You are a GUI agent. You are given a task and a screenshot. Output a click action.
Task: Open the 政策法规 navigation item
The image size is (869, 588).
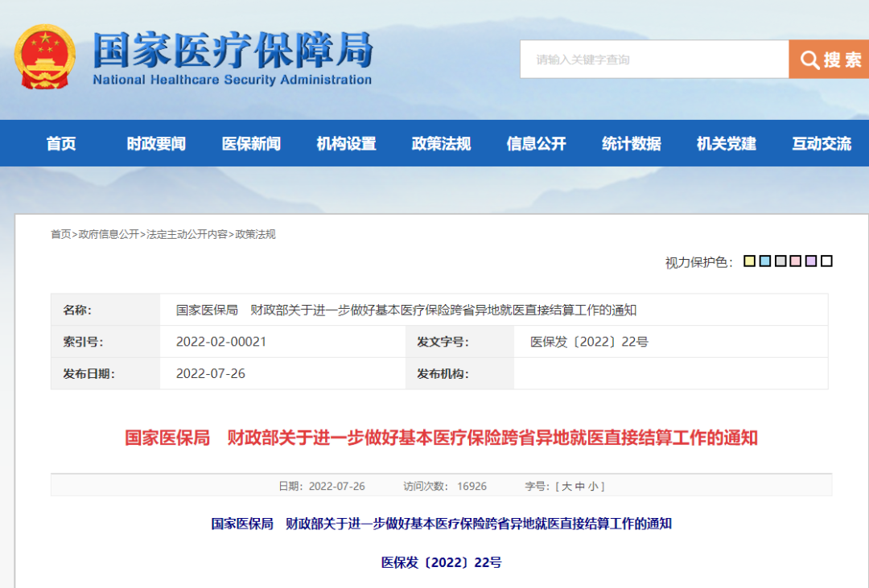(441, 143)
